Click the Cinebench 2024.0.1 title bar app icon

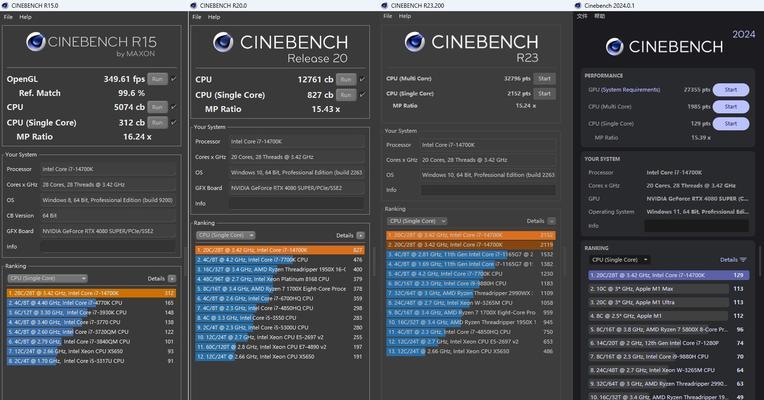pos(578,5)
